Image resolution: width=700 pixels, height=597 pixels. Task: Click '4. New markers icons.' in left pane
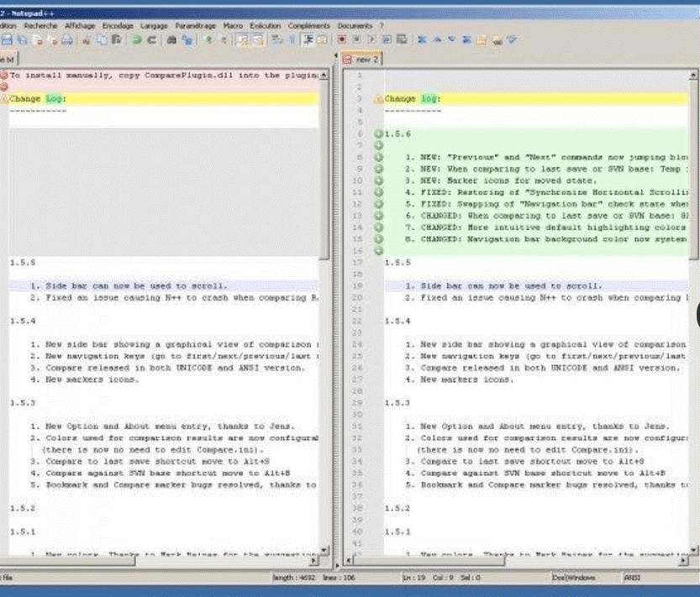(84, 380)
